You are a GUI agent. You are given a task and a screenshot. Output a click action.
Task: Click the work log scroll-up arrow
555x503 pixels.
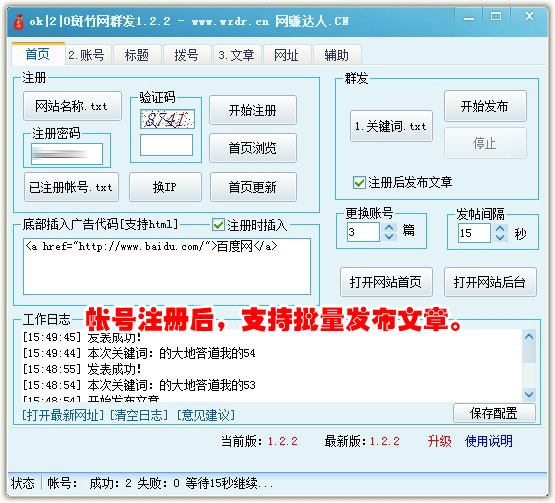pos(529,337)
